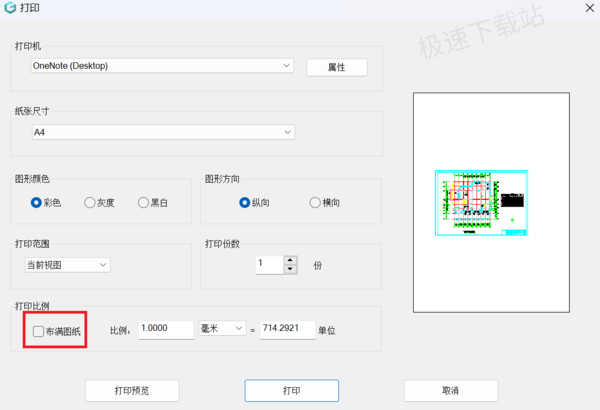Close the 打印 dialog window
The width and height of the screenshot is (600, 410).
(x=590, y=8)
